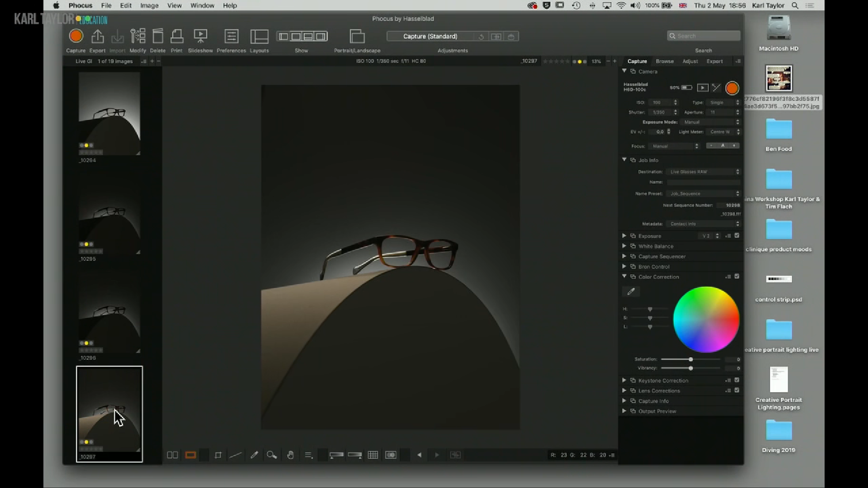Expand the White Balance section
This screenshot has width=868, height=488.
[x=624, y=246]
